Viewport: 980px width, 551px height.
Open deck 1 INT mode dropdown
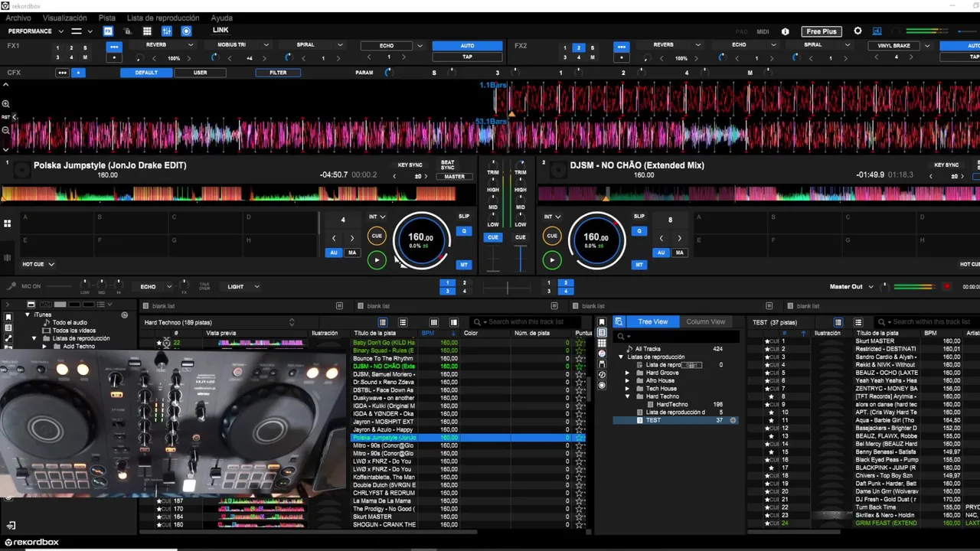pyautogui.click(x=377, y=217)
